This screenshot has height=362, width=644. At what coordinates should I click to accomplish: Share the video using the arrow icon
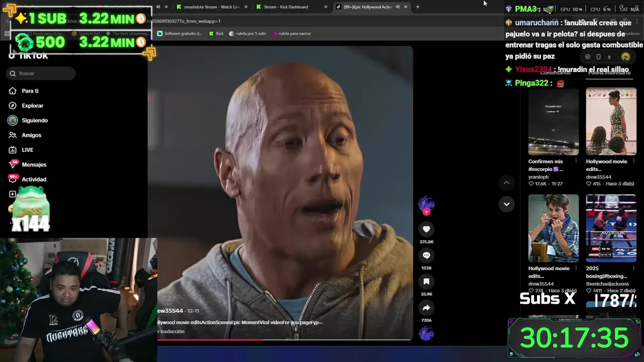click(x=426, y=308)
